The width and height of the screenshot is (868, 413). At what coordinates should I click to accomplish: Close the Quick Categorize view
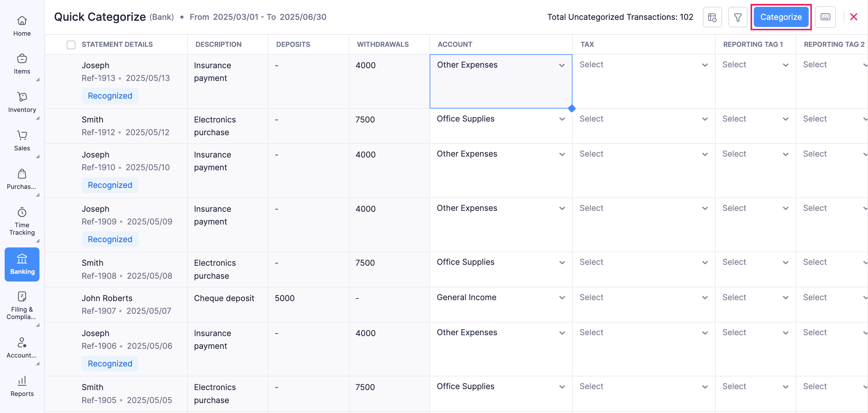coord(853,17)
